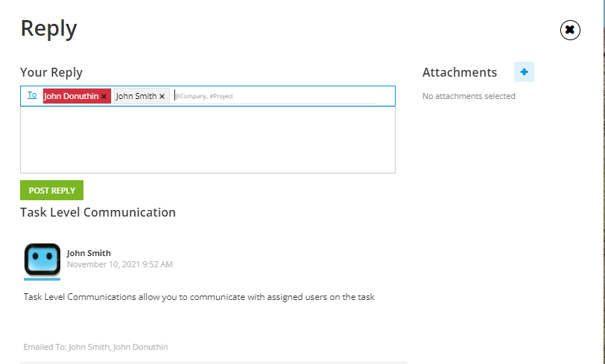Viewport: 605px width, 364px height.
Task: Close the Reply dialog with X button
Action: pos(570,30)
